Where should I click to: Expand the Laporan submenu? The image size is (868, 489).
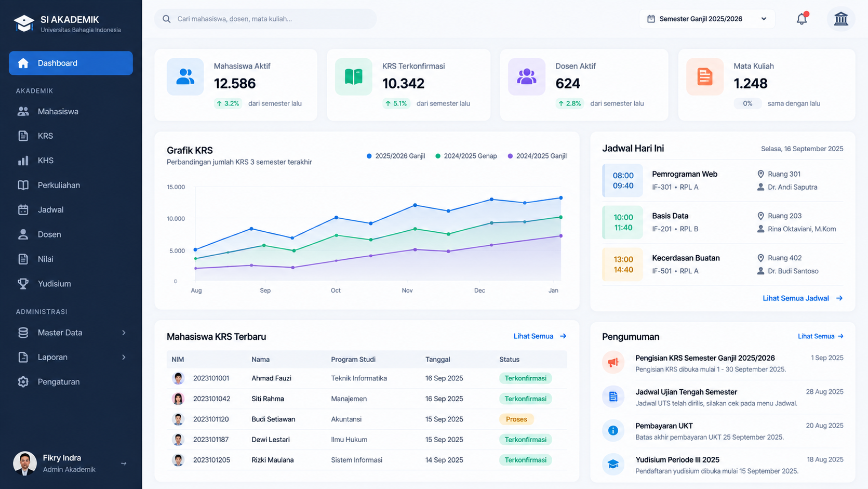point(124,357)
